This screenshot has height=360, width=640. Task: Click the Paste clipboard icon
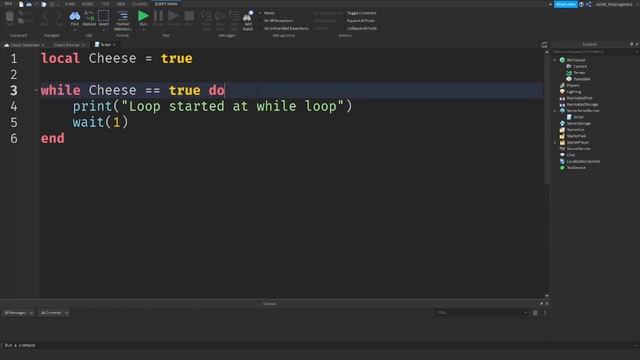[10, 18]
